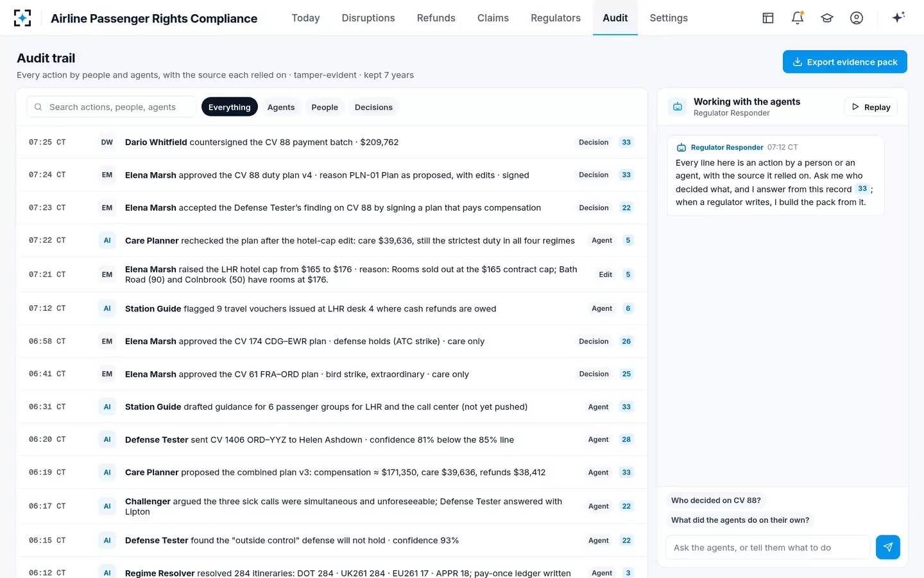Open source 26 on CV 174 row
The height and width of the screenshot is (578, 924).
tap(626, 342)
